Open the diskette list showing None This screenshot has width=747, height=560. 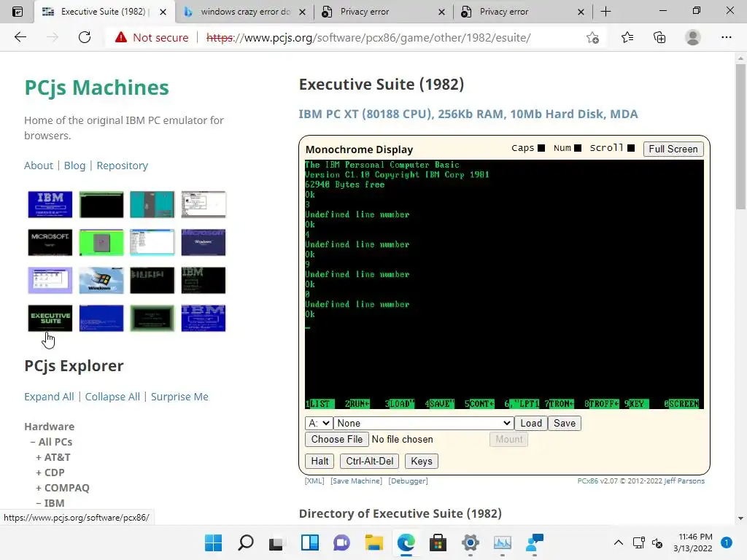(423, 423)
